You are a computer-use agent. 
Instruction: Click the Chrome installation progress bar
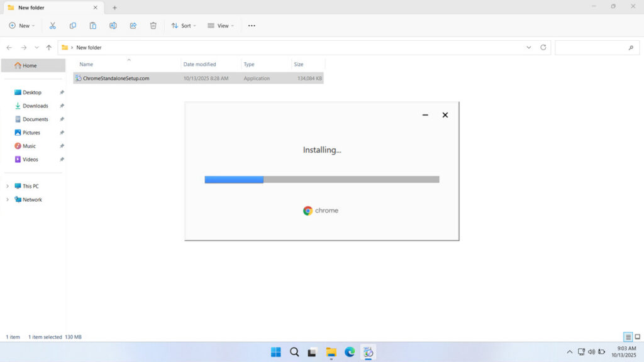tap(321, 180)
